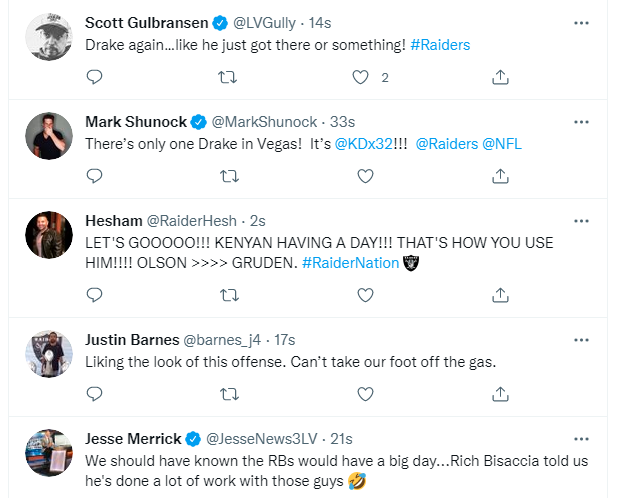Reply to Scott Gulbransen's tweet
Viewport: 617px width, 498px height.
94,77
